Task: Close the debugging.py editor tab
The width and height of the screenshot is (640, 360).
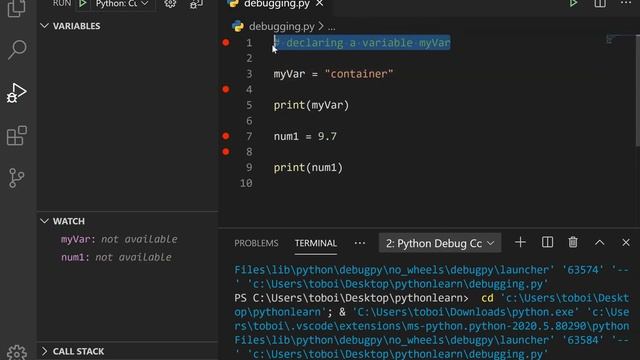Action: click(320, 4)
